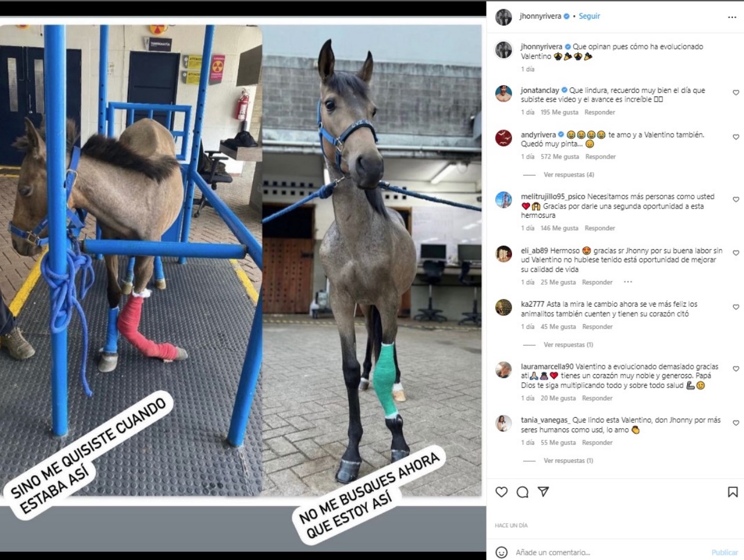Open jhonnyrivera's profile picture in the header
744x560 pixels.
point(503,17)
